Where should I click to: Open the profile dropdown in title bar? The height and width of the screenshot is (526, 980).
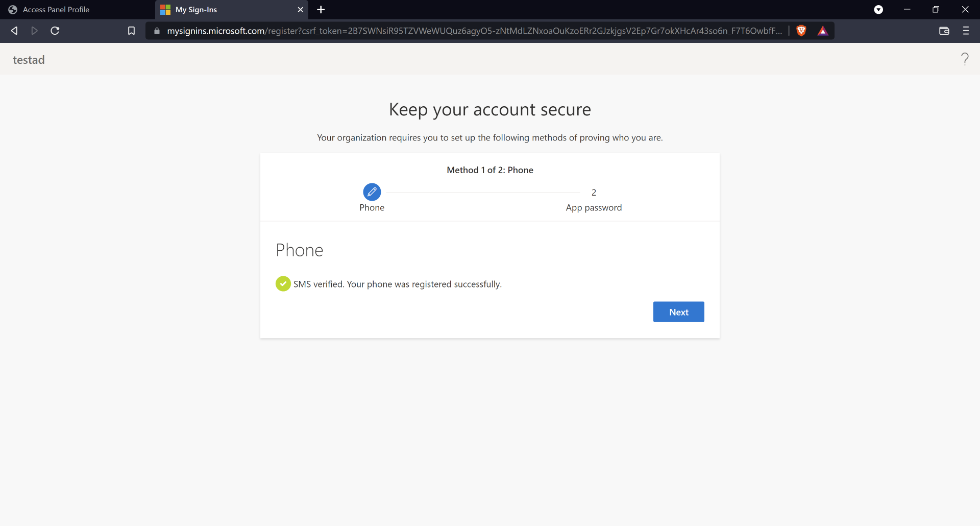[878, 10]
